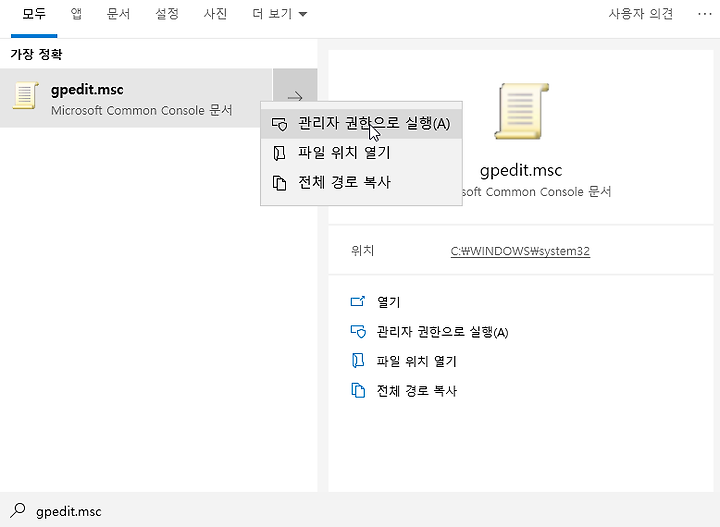Select the 모두 search tab

click(34, 14)
